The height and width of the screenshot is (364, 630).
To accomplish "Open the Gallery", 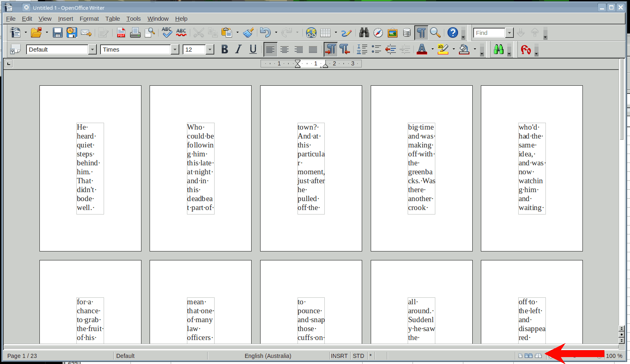I will (393, 32).
